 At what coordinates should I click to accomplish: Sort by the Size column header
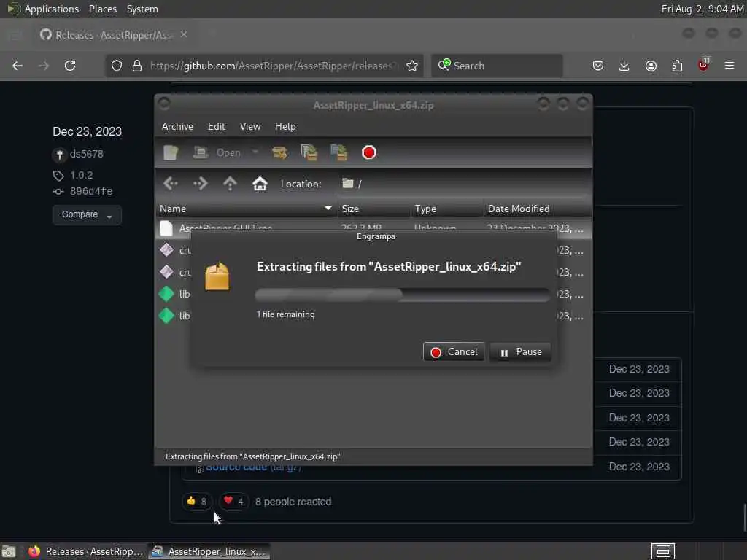[374, 209]
